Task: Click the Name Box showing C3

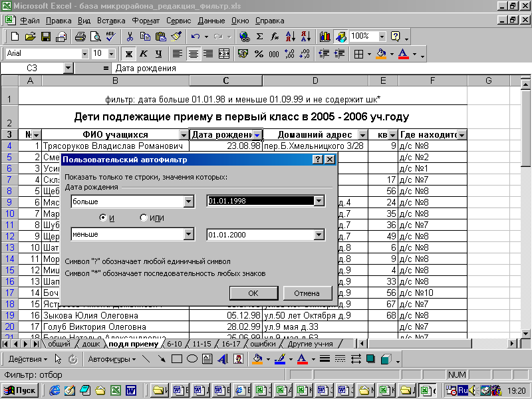Action: point(32,68)
